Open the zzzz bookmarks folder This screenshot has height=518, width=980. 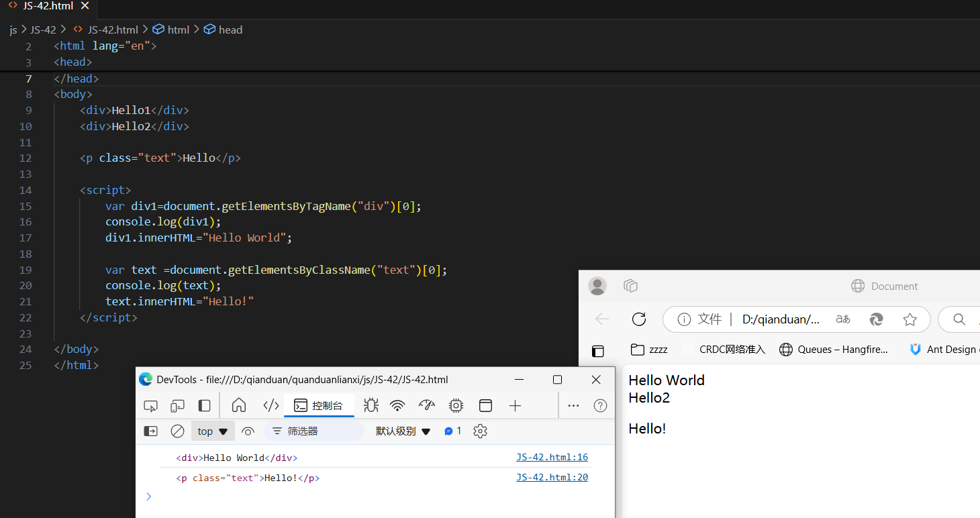649,350
